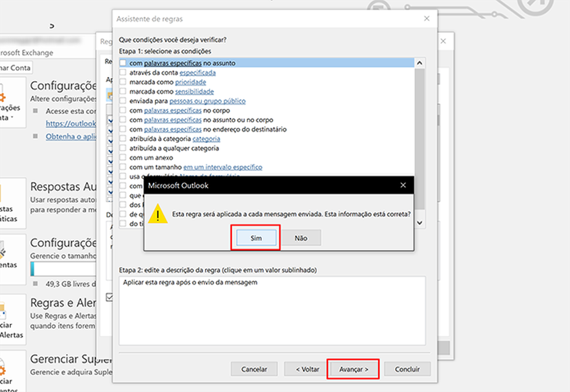
Task: Click the Avançar > button
Action: point(353,369)
